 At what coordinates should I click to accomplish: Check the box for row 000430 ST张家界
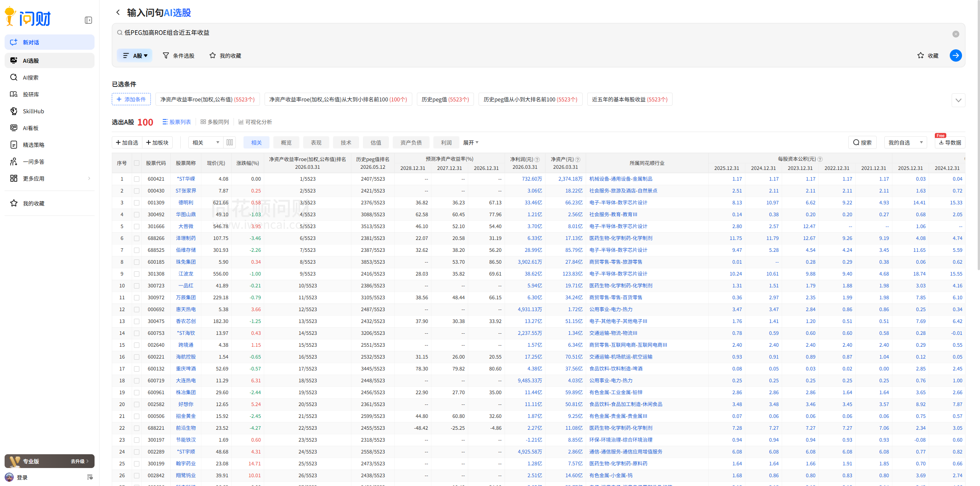click(137, 191)
